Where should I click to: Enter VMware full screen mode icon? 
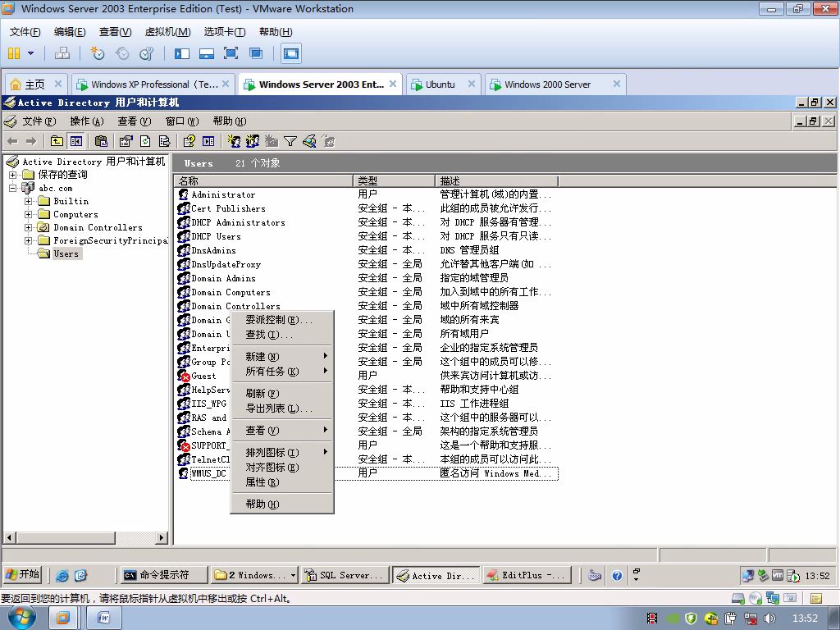[231, 53]
